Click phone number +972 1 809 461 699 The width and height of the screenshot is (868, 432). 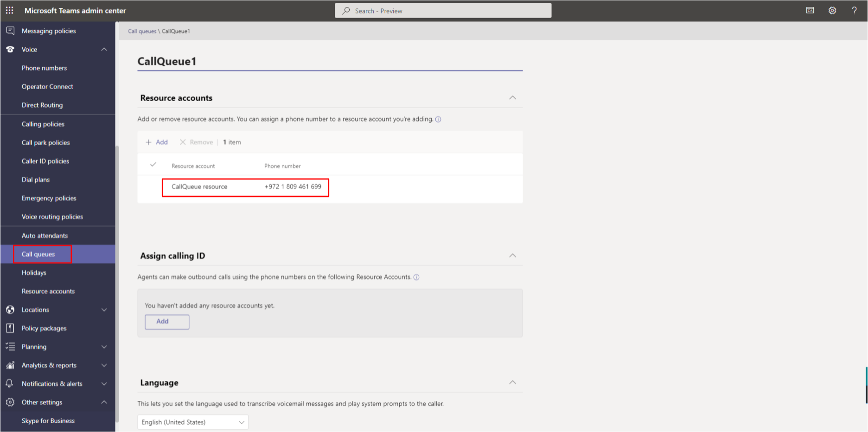pyautogui.click(x=293, y=187)
